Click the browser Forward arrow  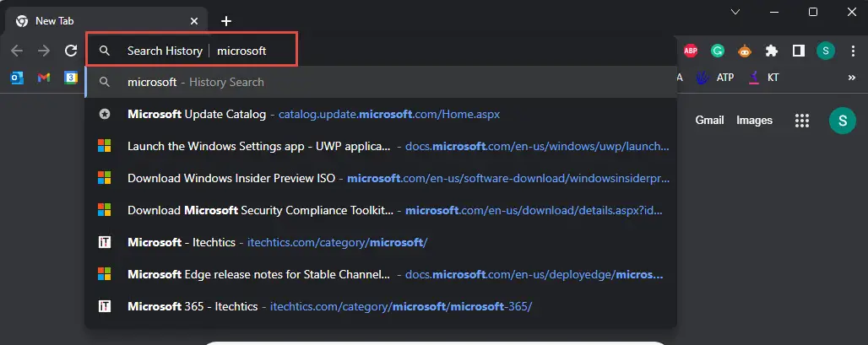[44, 51]
